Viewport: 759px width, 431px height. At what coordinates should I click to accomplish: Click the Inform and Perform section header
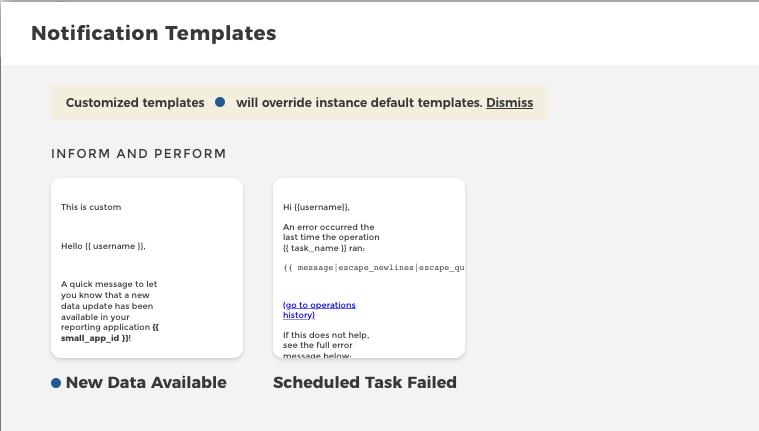tap(138, 154)
